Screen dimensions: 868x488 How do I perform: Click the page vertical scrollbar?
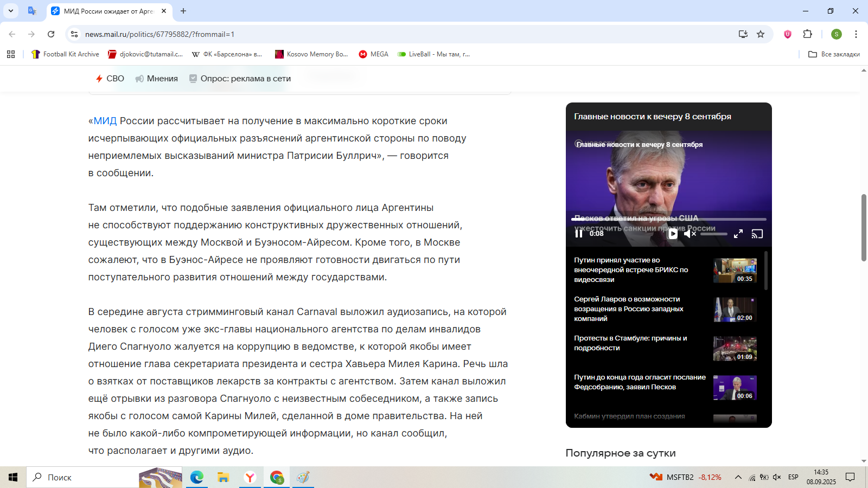coord(864,228)
